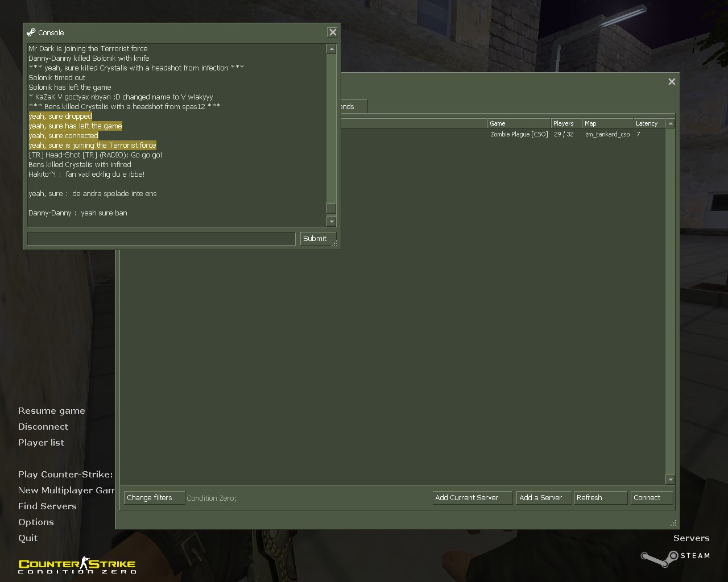Select the Zombie Plague [CSO] server row

519,135
